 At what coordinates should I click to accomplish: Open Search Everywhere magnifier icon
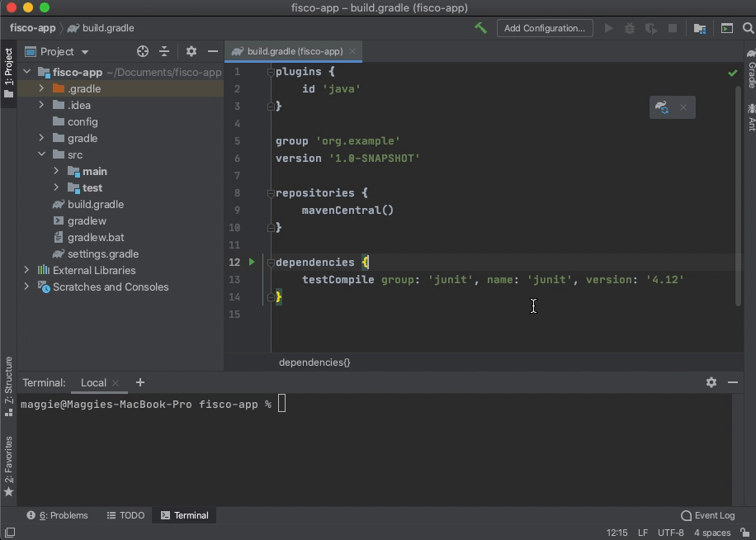749,28
